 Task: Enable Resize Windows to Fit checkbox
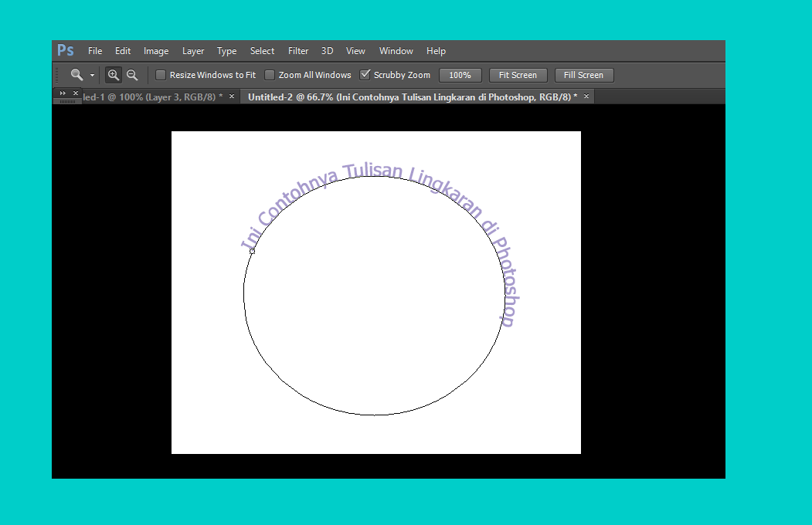point(161,75)
